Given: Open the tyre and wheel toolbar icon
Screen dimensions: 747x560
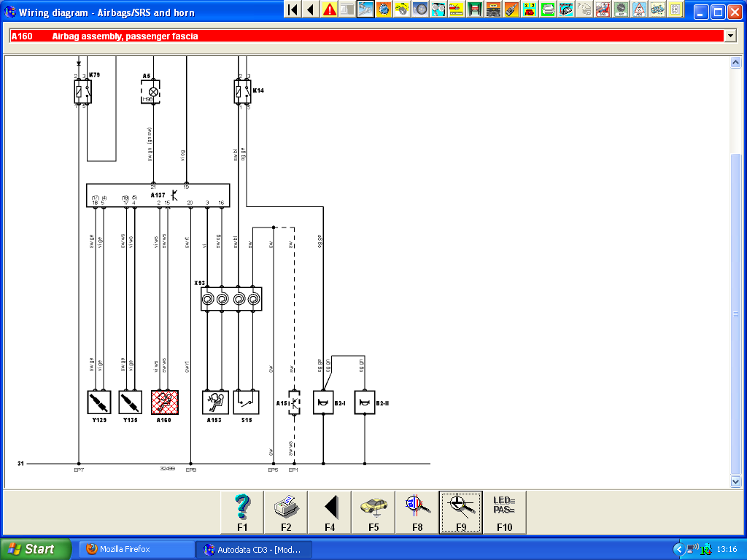Looking at the screenshot, I should tap(419, 9).
